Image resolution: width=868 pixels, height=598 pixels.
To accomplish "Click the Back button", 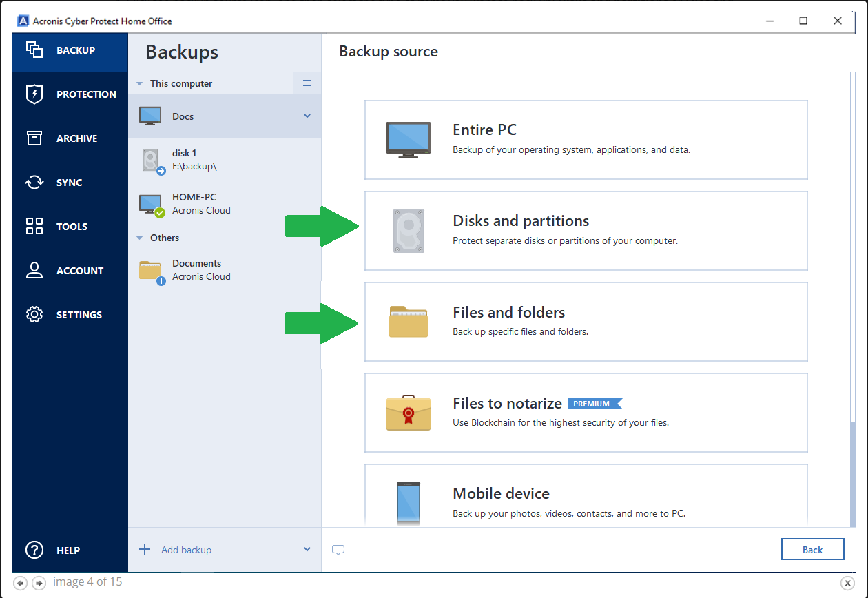I will [x=812, y=549].
